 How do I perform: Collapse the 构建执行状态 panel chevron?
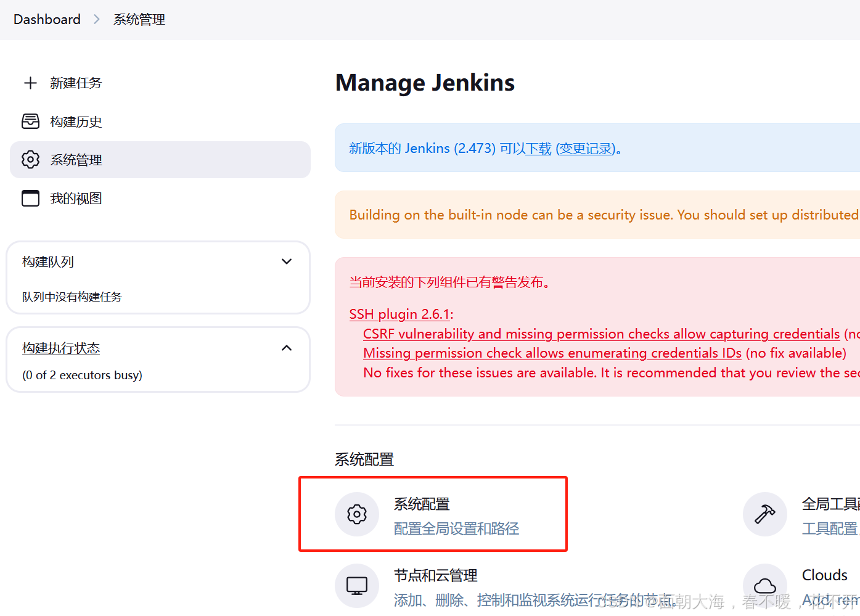point(287,348)
